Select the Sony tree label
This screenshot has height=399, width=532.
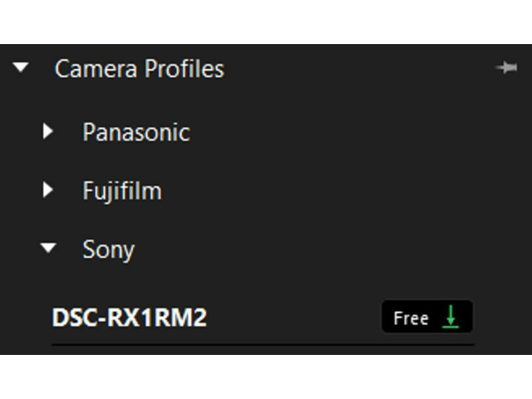pyautogui.click(x=109, y=250)
